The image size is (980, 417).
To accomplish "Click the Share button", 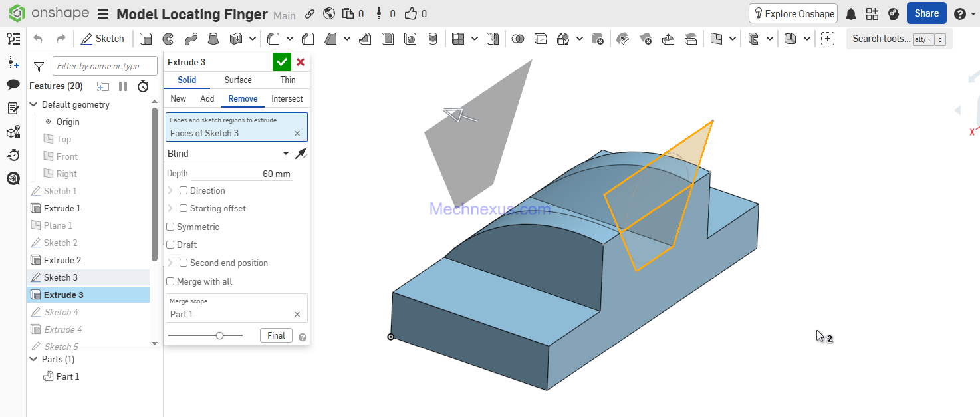I will pyautogui.click(x=926, y=13).
